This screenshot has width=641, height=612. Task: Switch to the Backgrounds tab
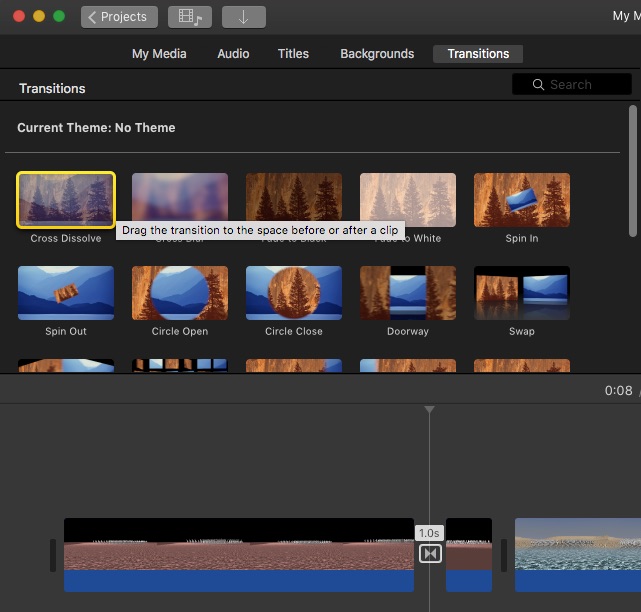tap(377, 54)
